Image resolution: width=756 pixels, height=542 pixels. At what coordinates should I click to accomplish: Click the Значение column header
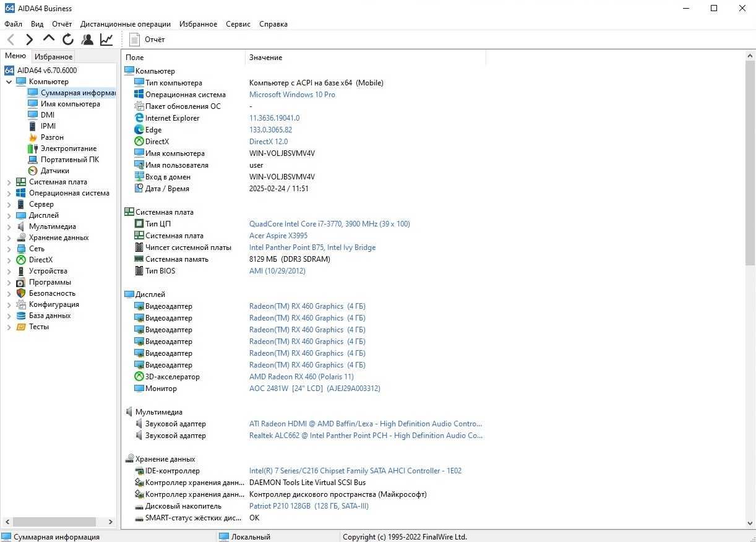click(x=366, y=58)
